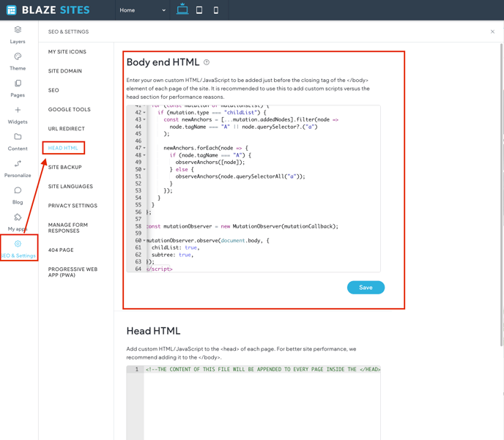Switch to tablet preview
Viewport: 504px width, 440px height.
point(199,10)
